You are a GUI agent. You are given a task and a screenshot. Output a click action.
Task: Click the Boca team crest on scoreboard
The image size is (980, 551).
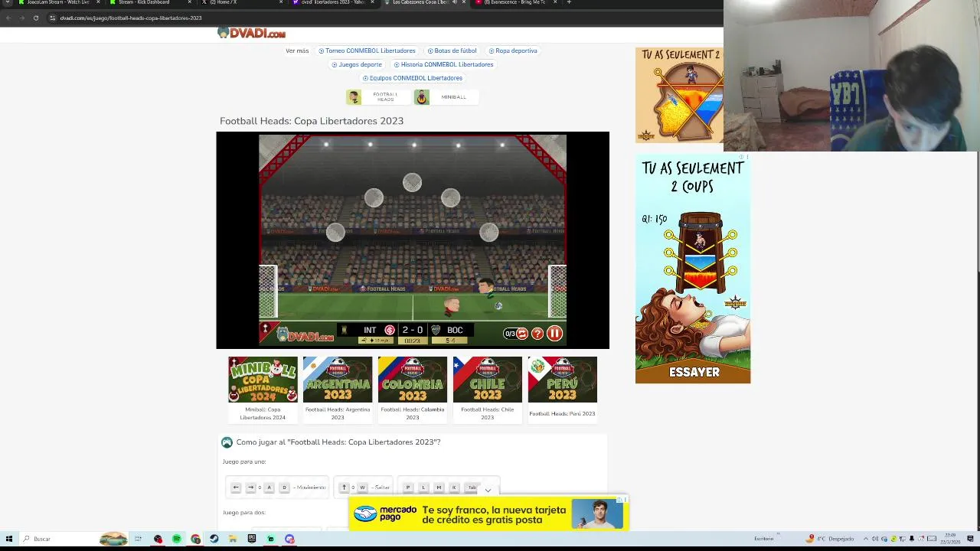(436, 331)
